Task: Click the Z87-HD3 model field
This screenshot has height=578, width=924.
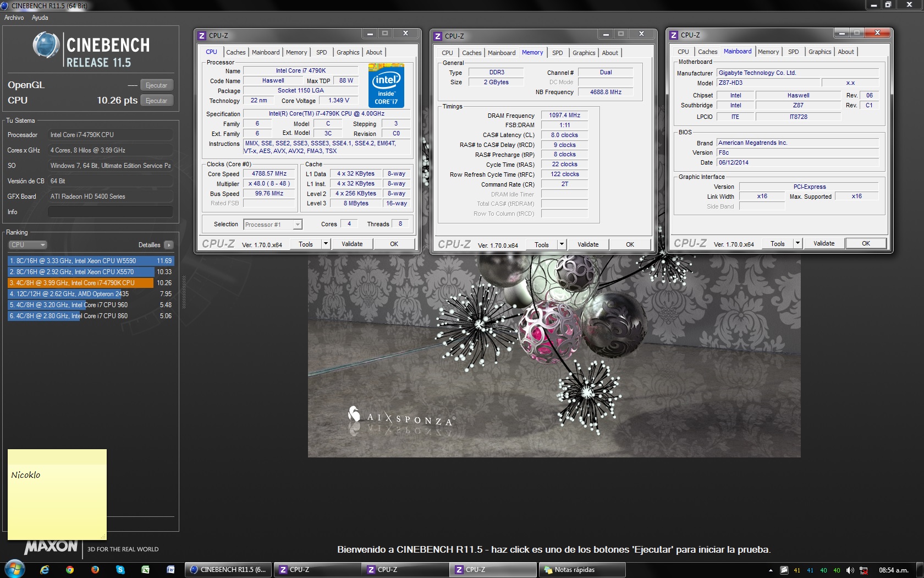Action: 768,83
